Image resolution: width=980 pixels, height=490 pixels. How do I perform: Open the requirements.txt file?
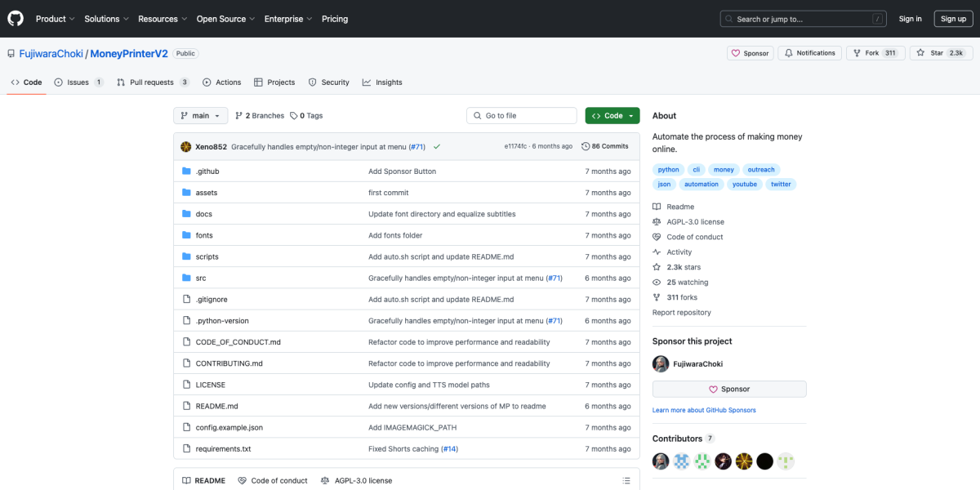223,449
